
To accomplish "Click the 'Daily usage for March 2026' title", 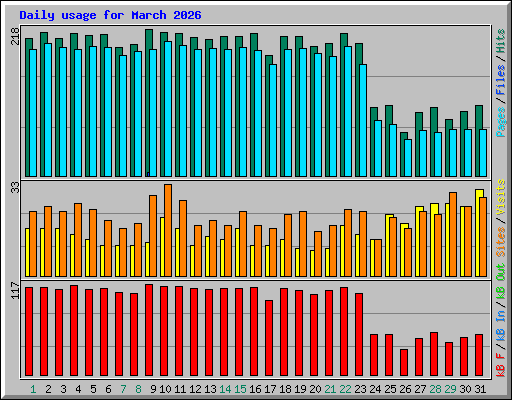I will 110,15.
